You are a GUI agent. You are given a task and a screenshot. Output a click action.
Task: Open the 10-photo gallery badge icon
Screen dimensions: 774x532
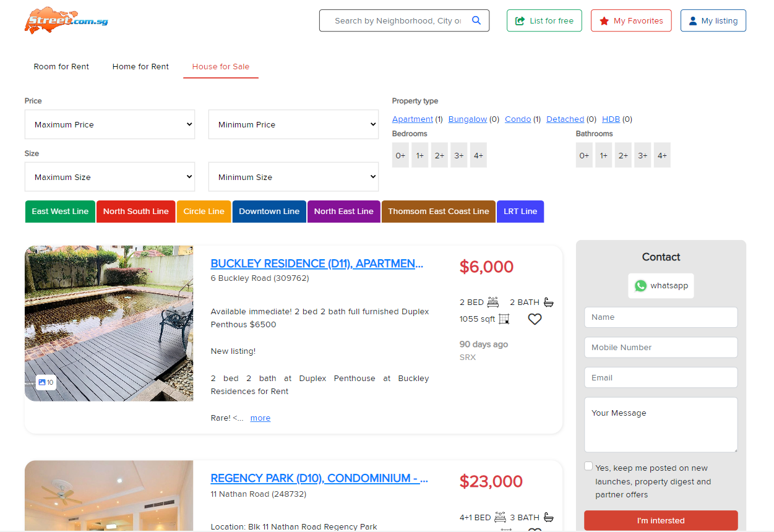[42, 382]
